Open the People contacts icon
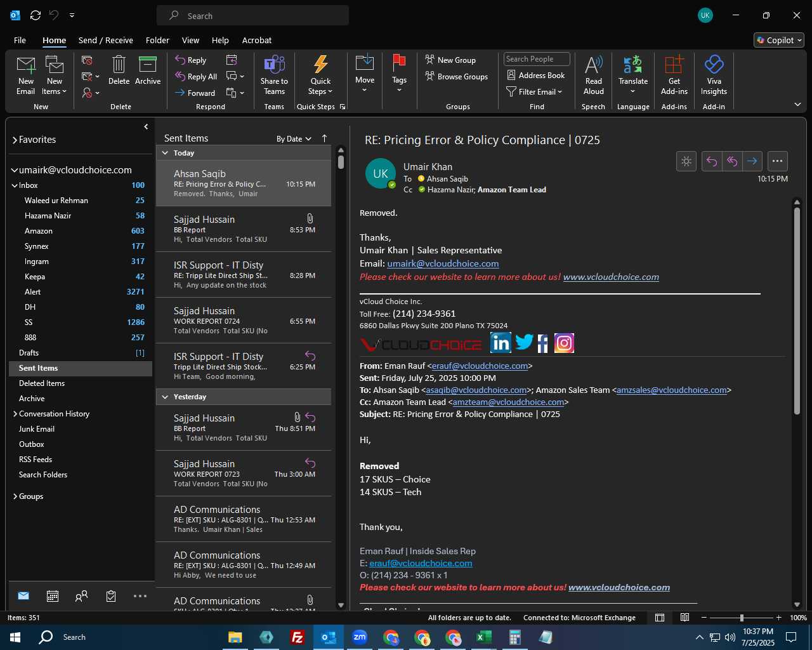Image resolution: width=812 pixels, height=650 pixels. coord(82,596)
